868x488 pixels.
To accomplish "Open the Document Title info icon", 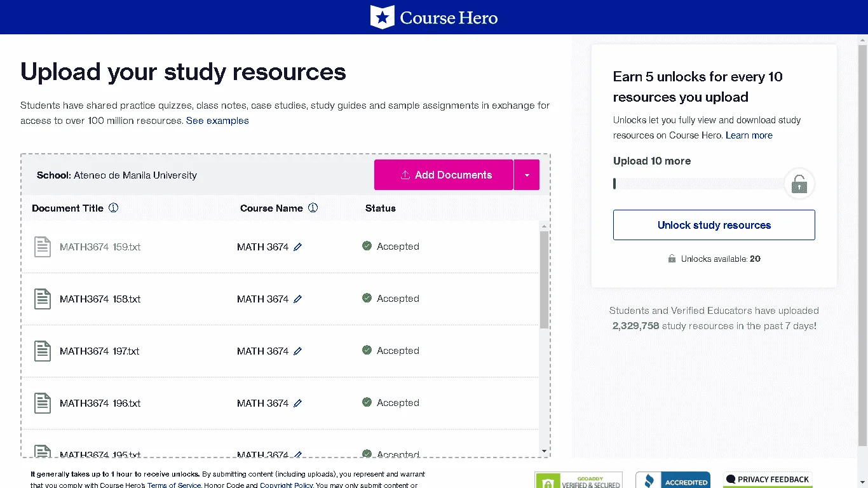I will (x=114, y=208).
